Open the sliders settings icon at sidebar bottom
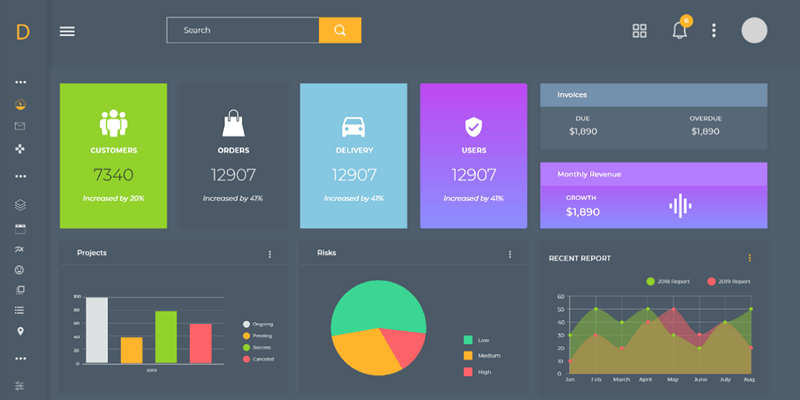Viewport: 800px width, 400px height. (20, 386)
